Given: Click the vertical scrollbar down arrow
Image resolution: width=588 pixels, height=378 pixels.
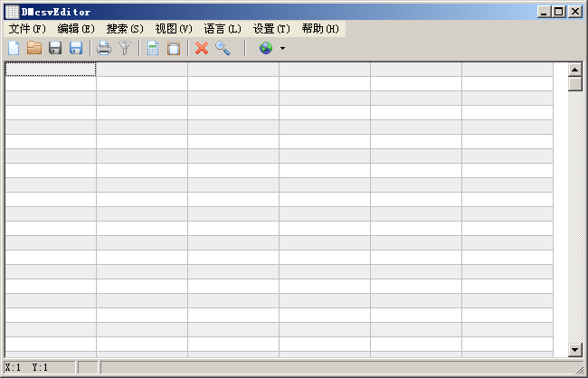Looking at the screenshot, I should coord(574,349).
